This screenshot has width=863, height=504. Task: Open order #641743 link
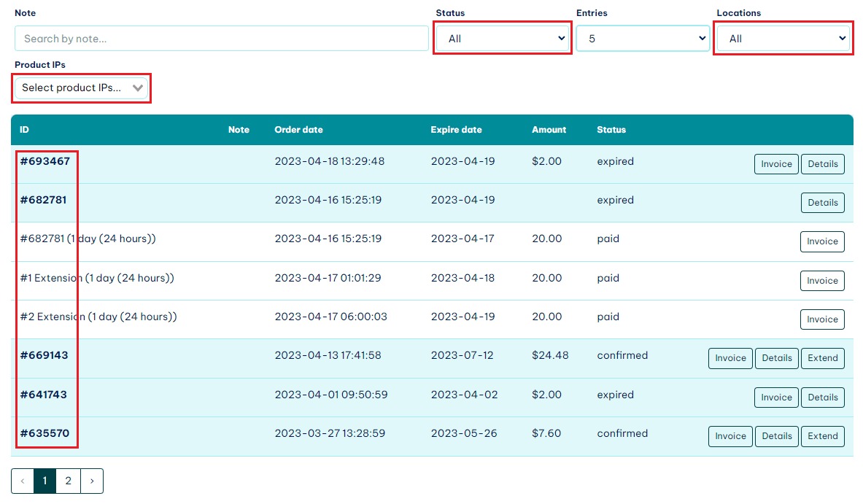click(x=43, y=395)
